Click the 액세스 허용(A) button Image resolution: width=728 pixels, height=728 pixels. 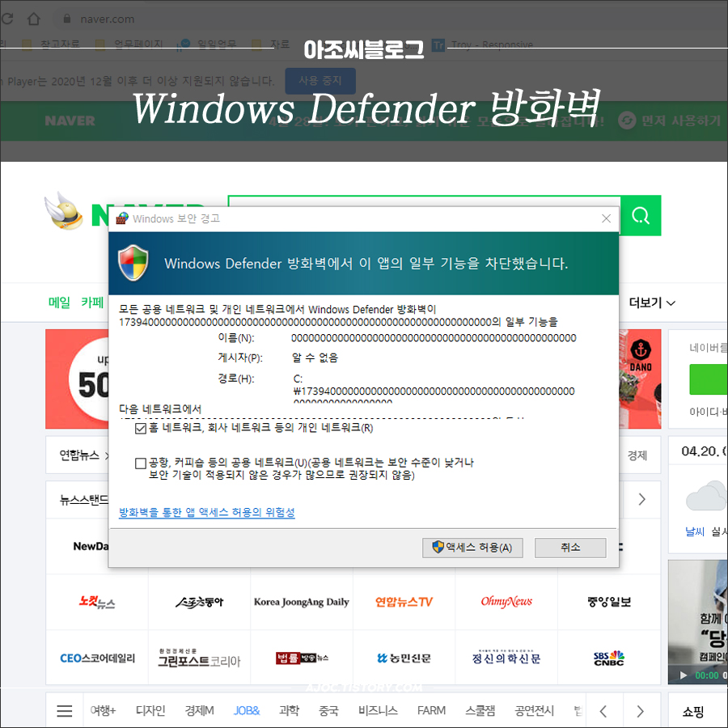click(x=472, y=548)
